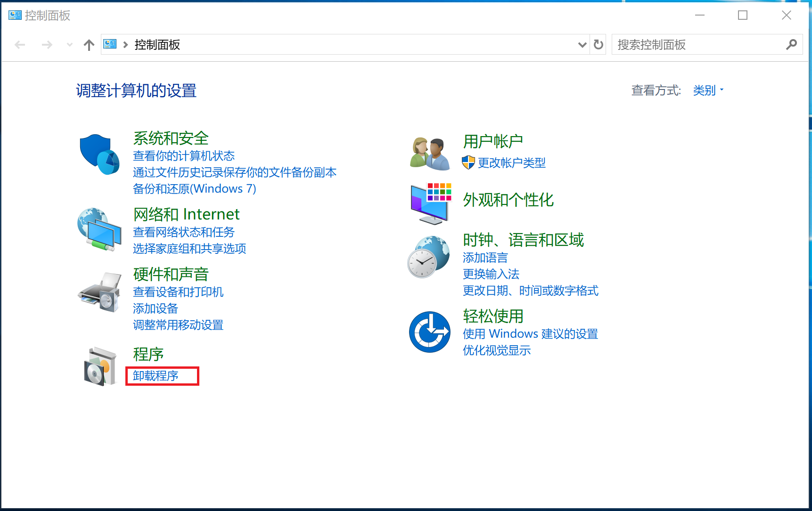Select the 添加语言 link
812x511 pixels.
[x=485, y=258]
